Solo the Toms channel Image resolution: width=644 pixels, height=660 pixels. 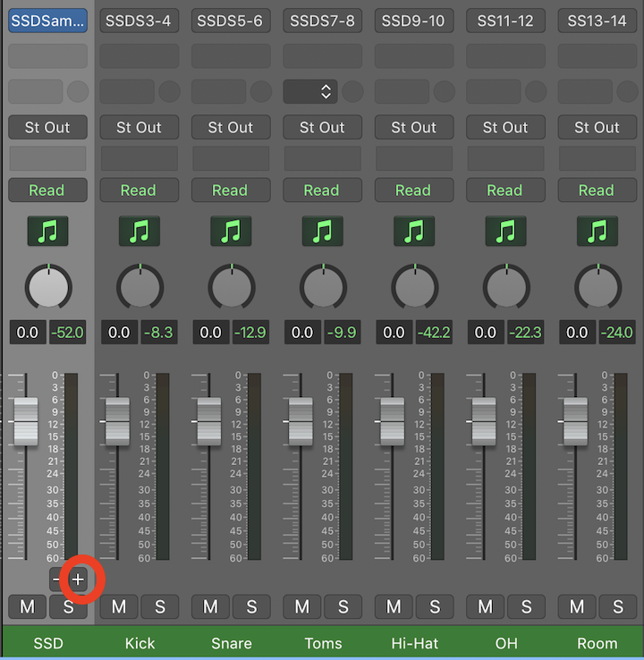(x=343, y=606)
